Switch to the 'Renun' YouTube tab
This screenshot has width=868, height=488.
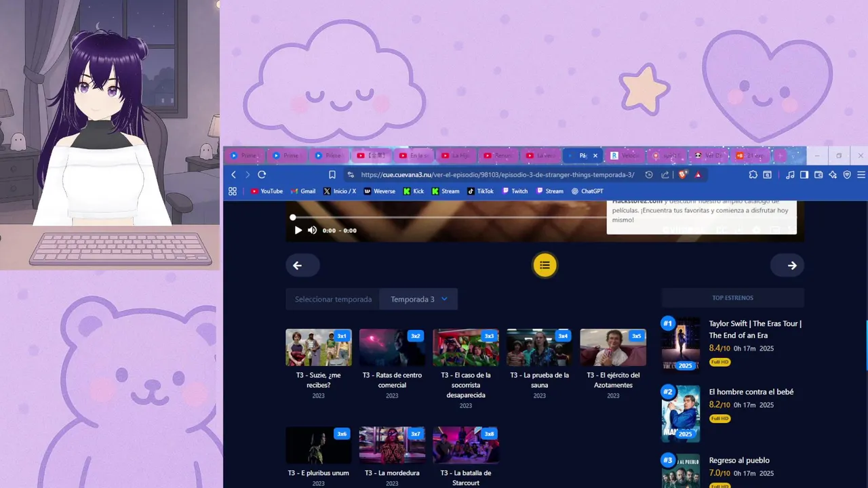click(498, 156)
